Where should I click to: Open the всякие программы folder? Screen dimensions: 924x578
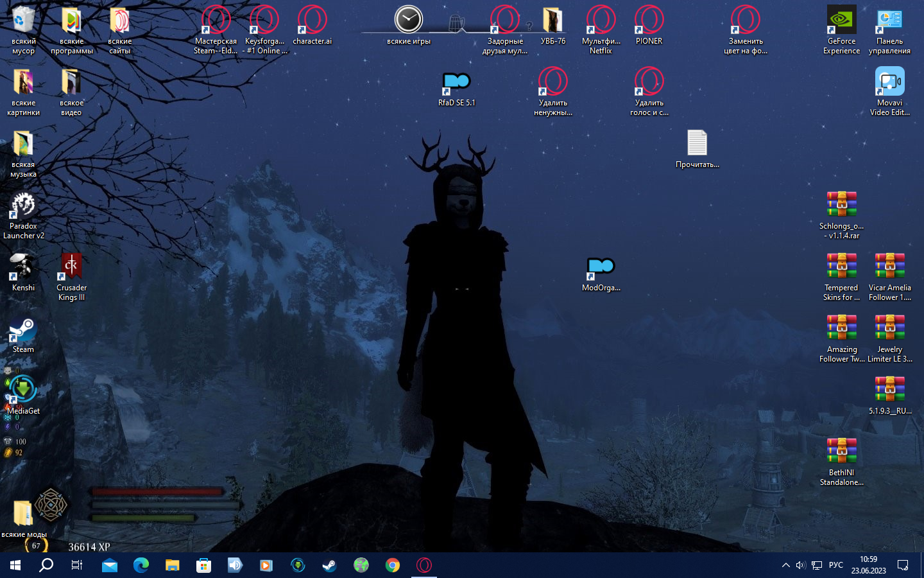point(71,30)
